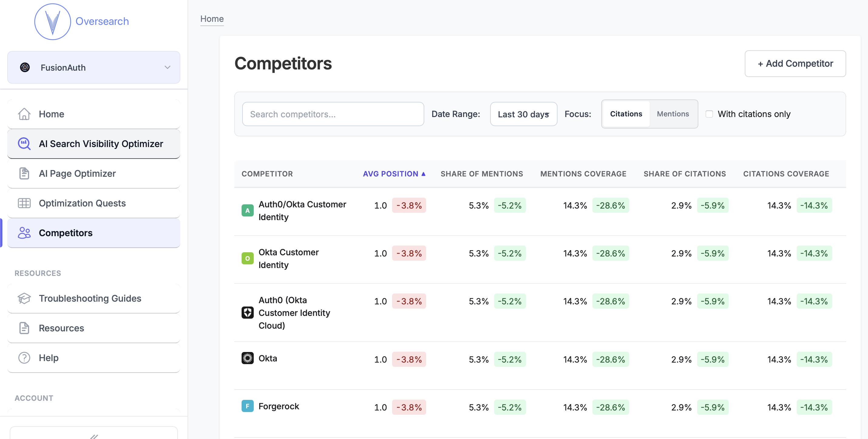
Task: Switch focus to Mentions
Action: (673, 114)
